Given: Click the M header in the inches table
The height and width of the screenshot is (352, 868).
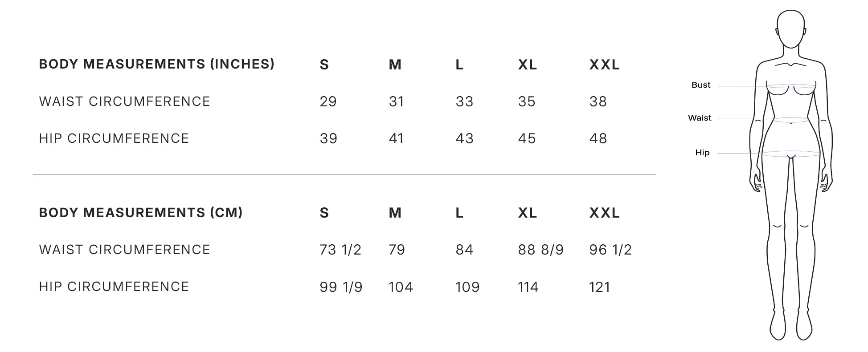Looking at the screenshot, I should pos(395,65).
